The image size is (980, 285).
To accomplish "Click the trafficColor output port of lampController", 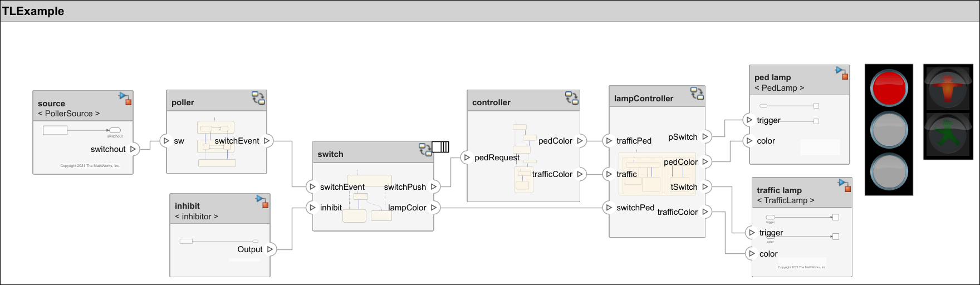I will 705,212.
